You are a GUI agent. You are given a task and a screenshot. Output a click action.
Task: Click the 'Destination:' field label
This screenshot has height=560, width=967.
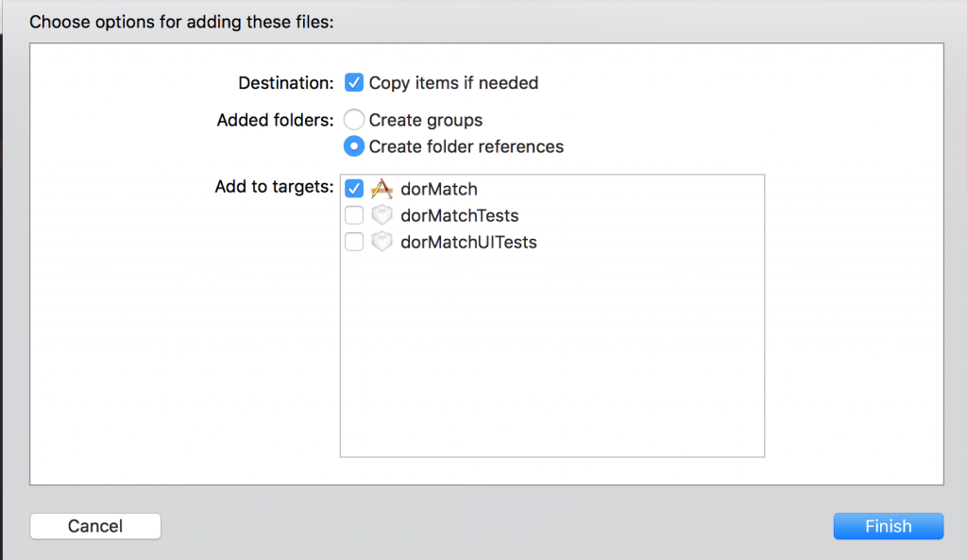286,83
